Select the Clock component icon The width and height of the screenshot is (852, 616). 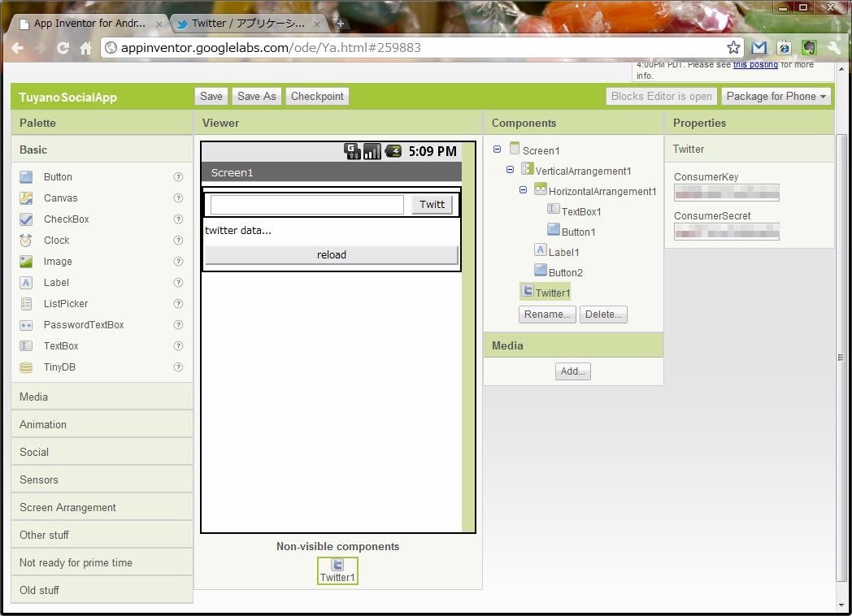click(x=27, y=241)
